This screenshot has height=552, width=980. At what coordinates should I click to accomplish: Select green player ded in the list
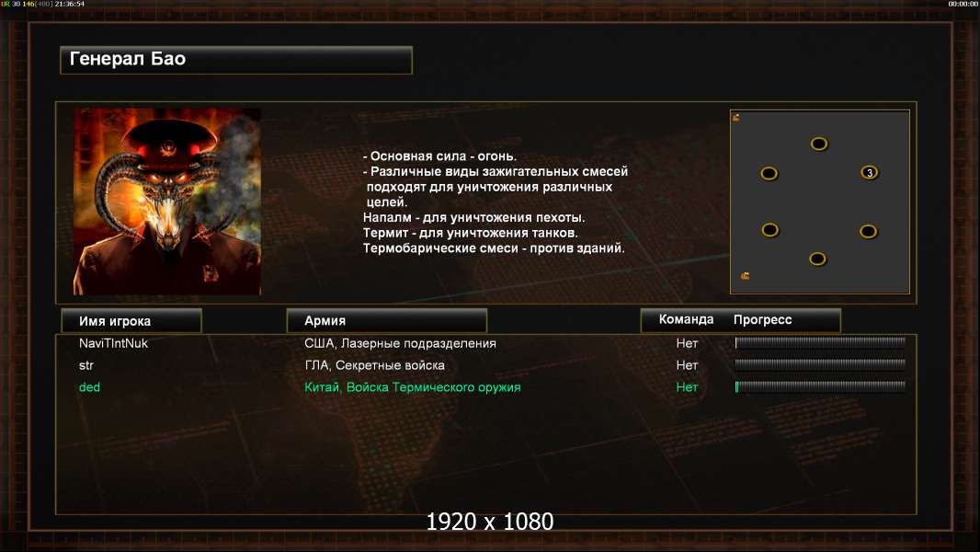tap(89, 387)
